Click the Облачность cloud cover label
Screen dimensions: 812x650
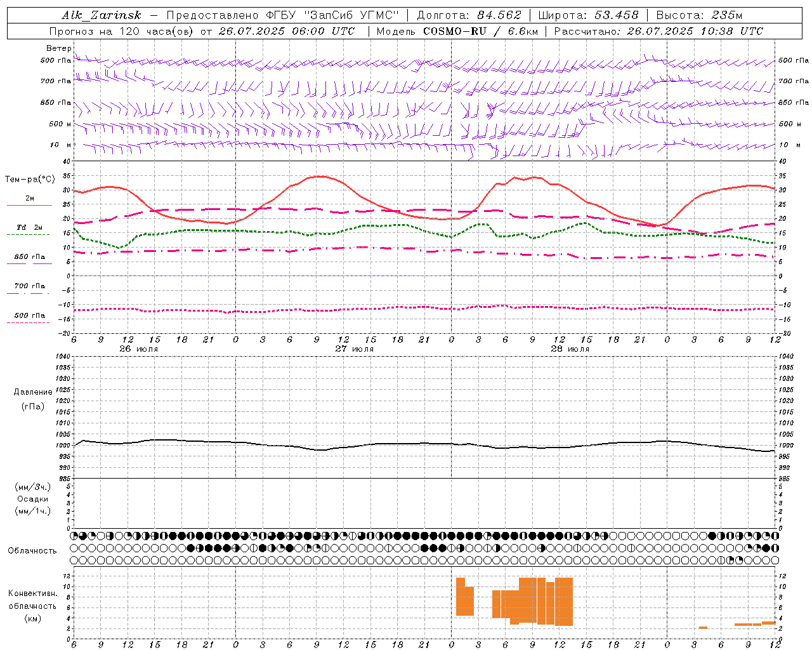pos(32,550)
